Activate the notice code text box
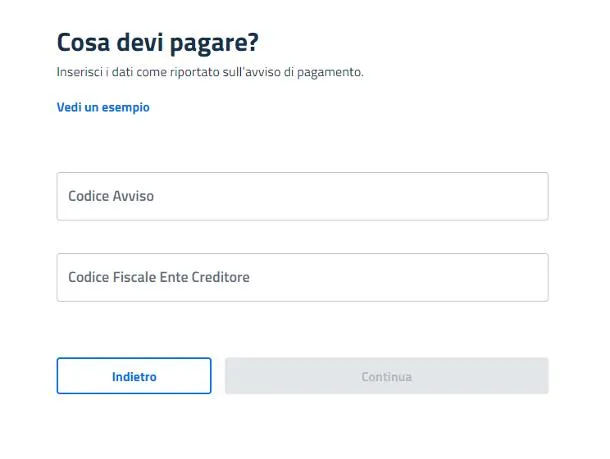This screenshot has width=610, height=459. [303, 196]
